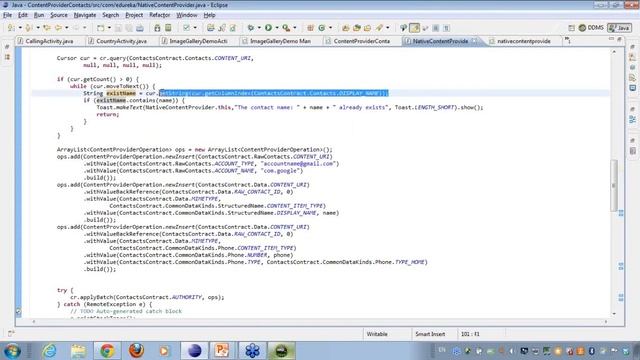Click the Open Type folder icon
The image size is (640, 360).
(346, 28)
